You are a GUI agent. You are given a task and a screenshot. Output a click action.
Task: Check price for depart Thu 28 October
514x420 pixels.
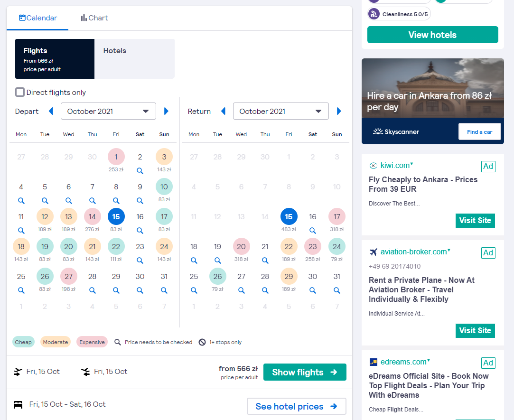pyautogui.click(x=93, y=290)
